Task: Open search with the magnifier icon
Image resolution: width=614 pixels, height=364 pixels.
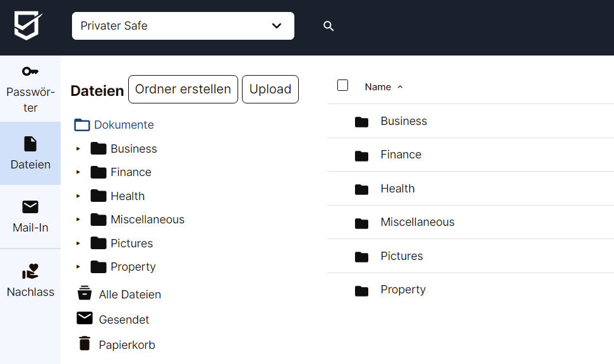Action: (328, 26)
